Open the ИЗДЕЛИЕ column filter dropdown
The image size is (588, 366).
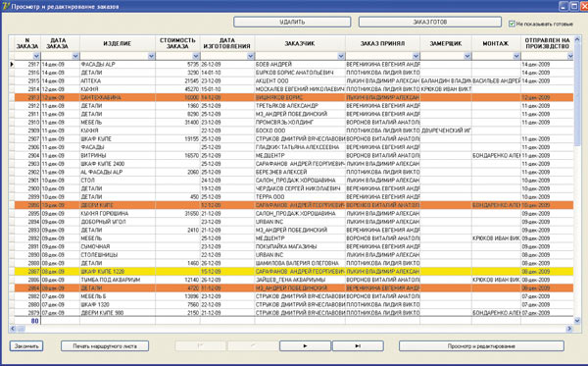(151, 56)
